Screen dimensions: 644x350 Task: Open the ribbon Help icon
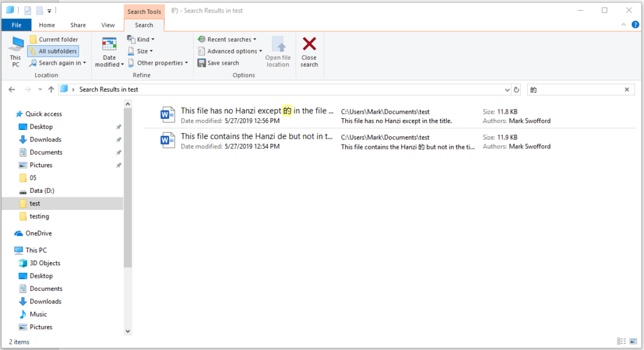tap(635, 25)
